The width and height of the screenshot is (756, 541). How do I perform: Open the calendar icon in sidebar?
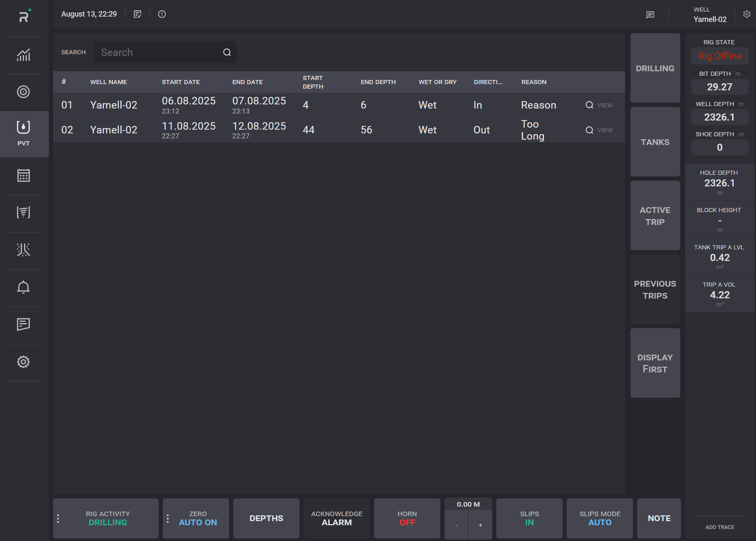(x=24, y=176)
